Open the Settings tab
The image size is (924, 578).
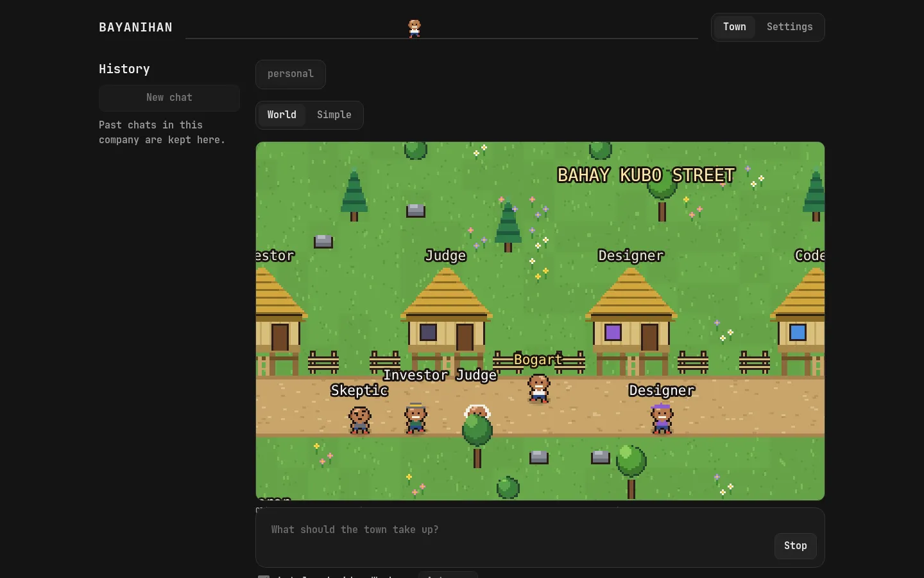789,27
